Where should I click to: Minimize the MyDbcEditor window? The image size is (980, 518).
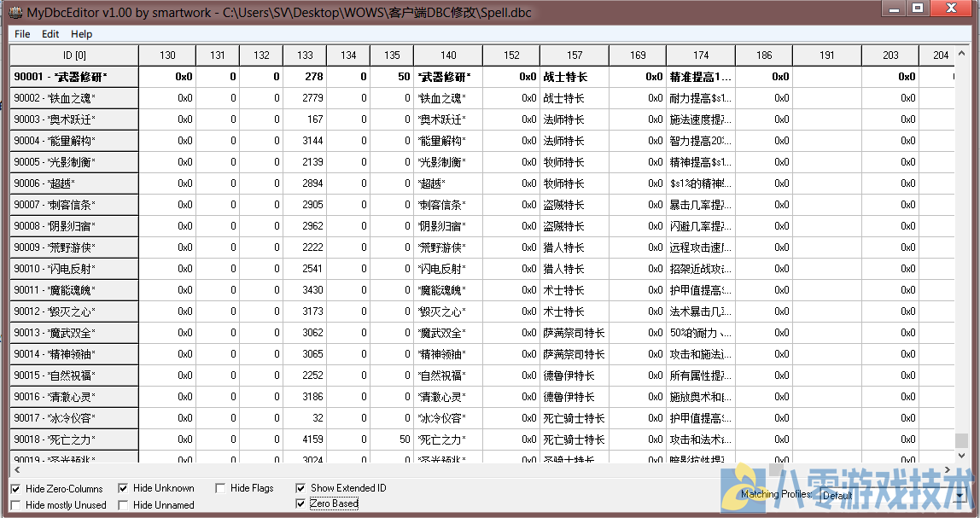pyautogui.click(x=895, y=9)
